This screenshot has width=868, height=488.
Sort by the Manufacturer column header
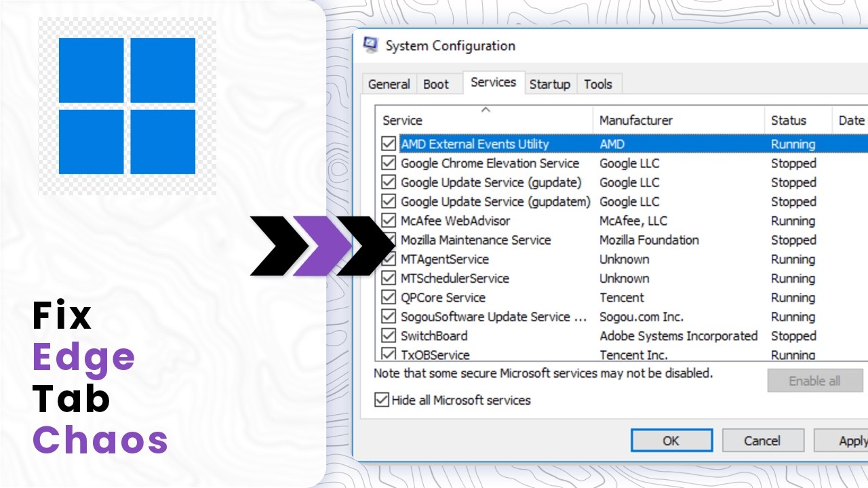[x=679, y=120]
